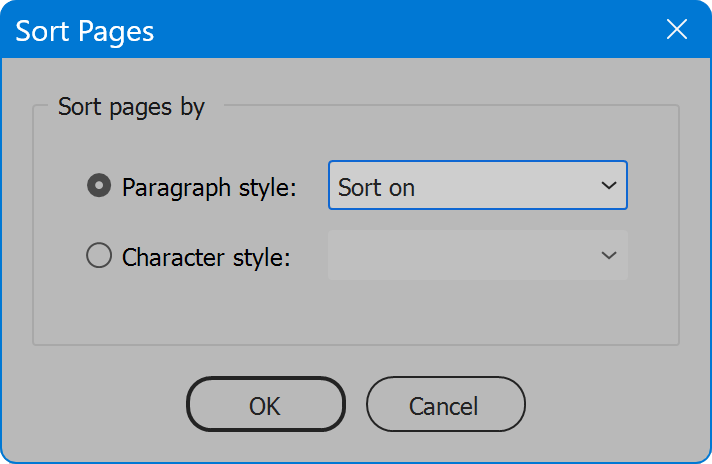
Task: Switch sorting mode to character style
Action: click(x=99, y=255)
